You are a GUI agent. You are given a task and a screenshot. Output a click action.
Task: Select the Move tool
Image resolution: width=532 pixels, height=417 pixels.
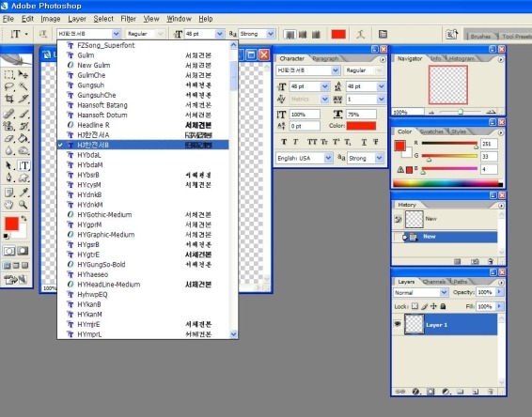(23, 74)
